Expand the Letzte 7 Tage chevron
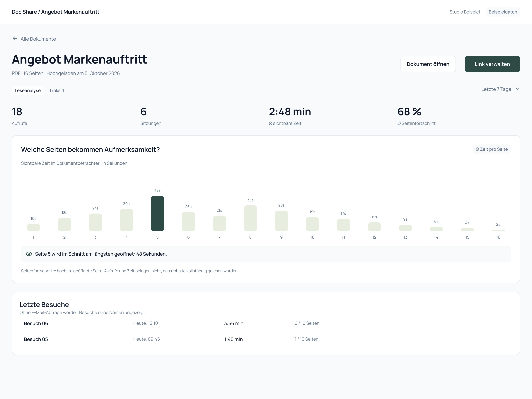The image size is (532, 399). (517, 89)
